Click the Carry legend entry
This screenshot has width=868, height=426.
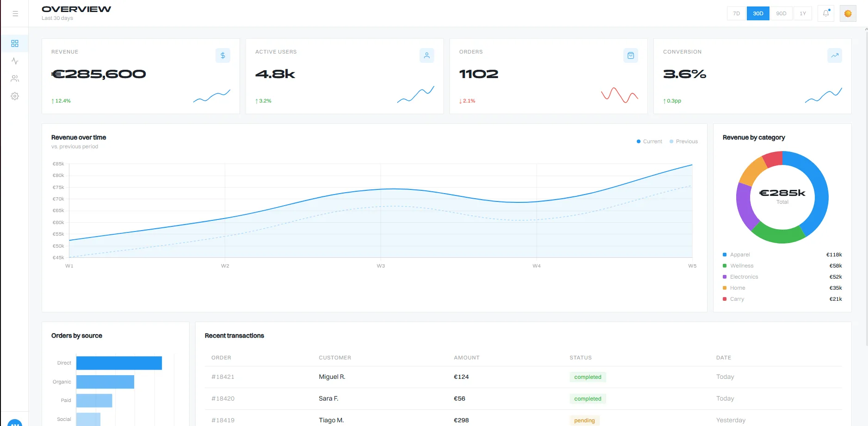coord(782,299)
